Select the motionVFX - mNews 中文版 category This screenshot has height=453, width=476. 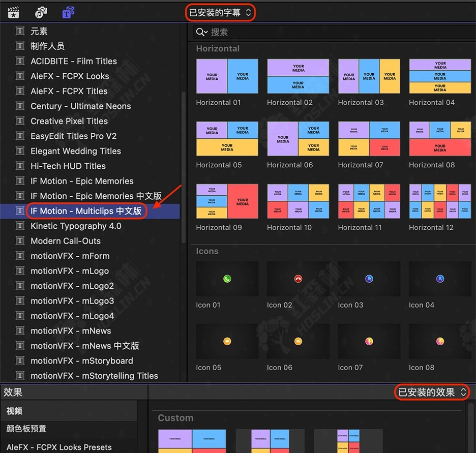(x=84, y=346)
